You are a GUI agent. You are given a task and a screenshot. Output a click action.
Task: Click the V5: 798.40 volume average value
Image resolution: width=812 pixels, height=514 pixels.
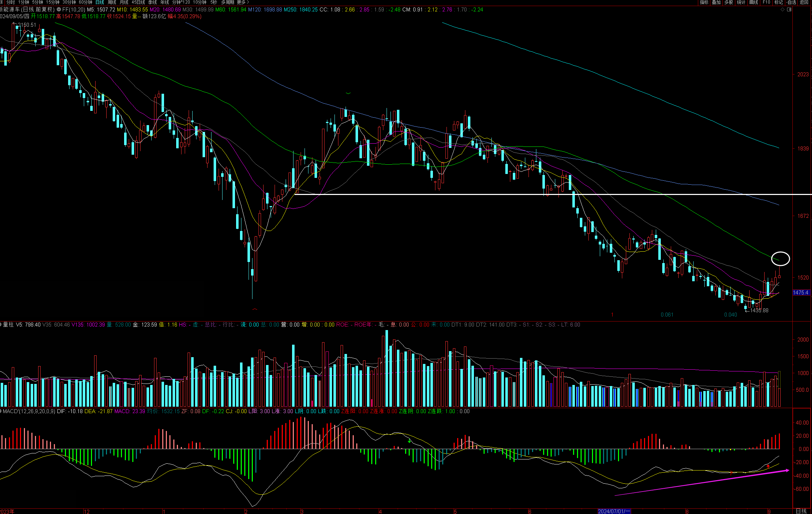29,325
